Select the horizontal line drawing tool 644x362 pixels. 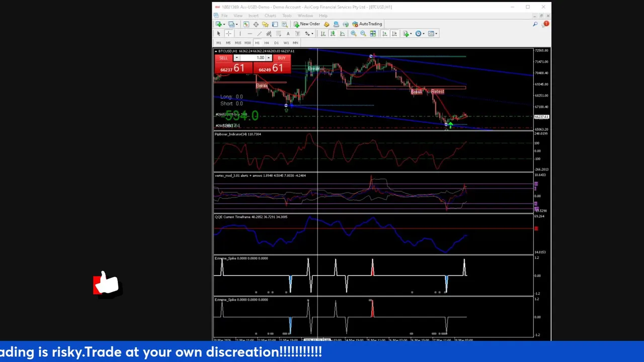pyautogui.click(x=250, y=34)
